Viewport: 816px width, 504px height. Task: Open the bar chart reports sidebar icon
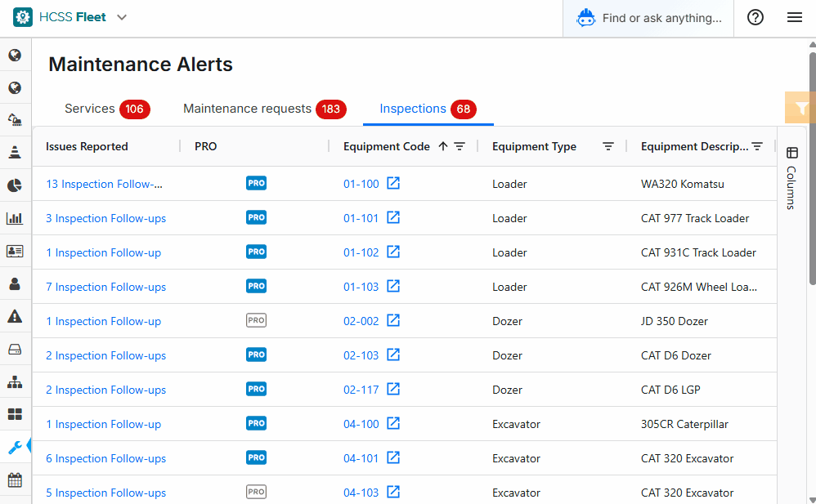coord(15,218)
